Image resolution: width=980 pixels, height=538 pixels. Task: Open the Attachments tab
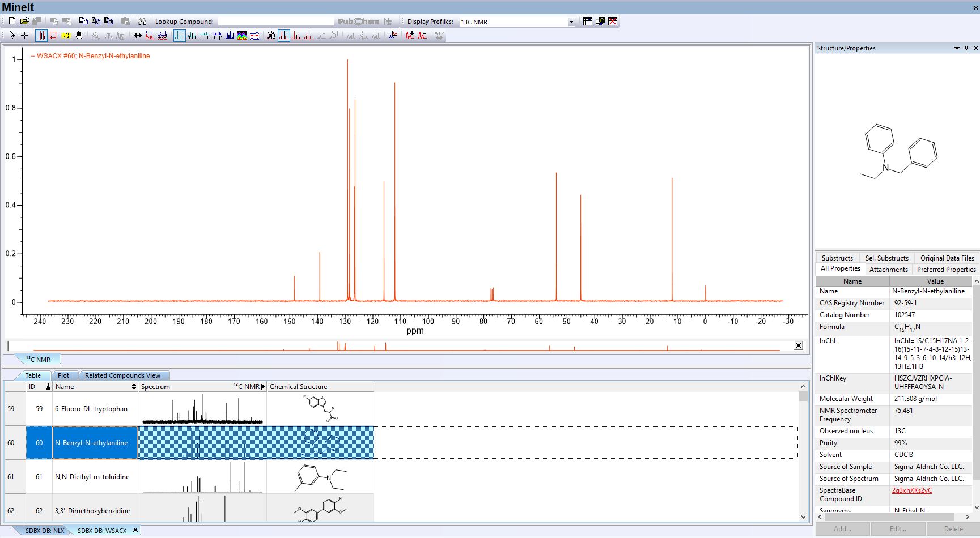(888, 270)
